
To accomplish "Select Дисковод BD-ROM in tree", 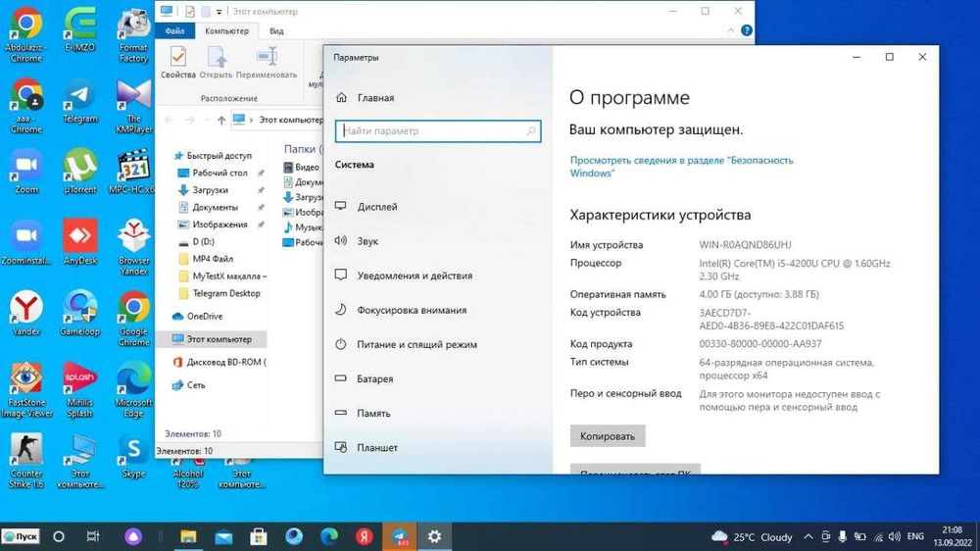I will (x=219, y=362).
